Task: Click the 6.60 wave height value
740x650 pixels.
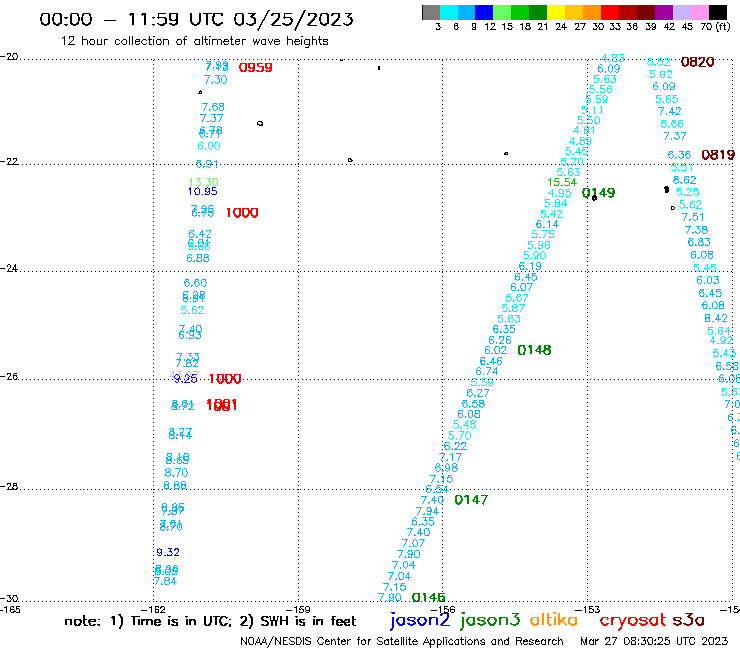Action: click(x=195, y=283)
